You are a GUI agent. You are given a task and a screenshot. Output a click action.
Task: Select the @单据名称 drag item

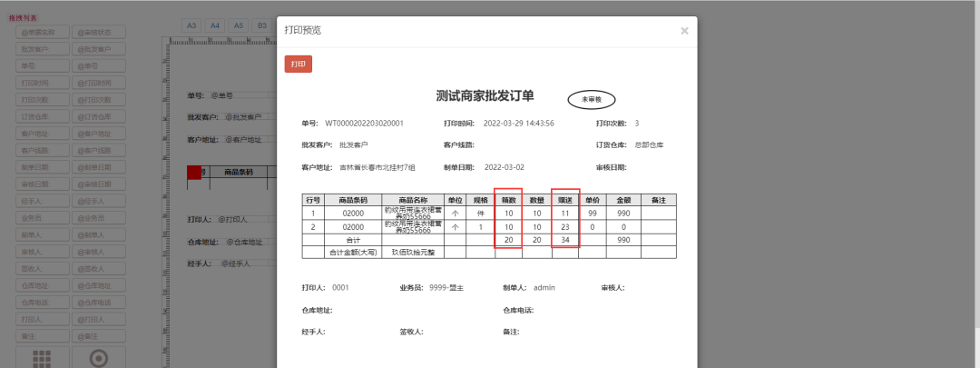(43, 32)
